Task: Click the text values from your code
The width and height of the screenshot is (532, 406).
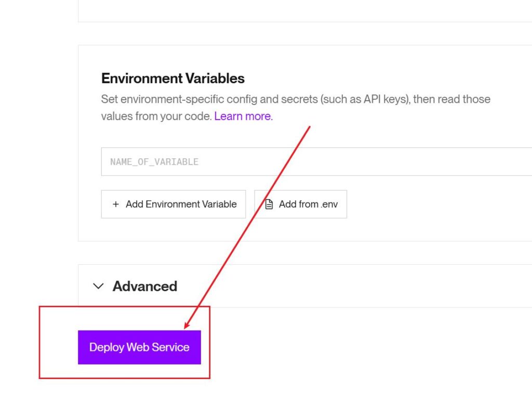Action: click(156, 116)
